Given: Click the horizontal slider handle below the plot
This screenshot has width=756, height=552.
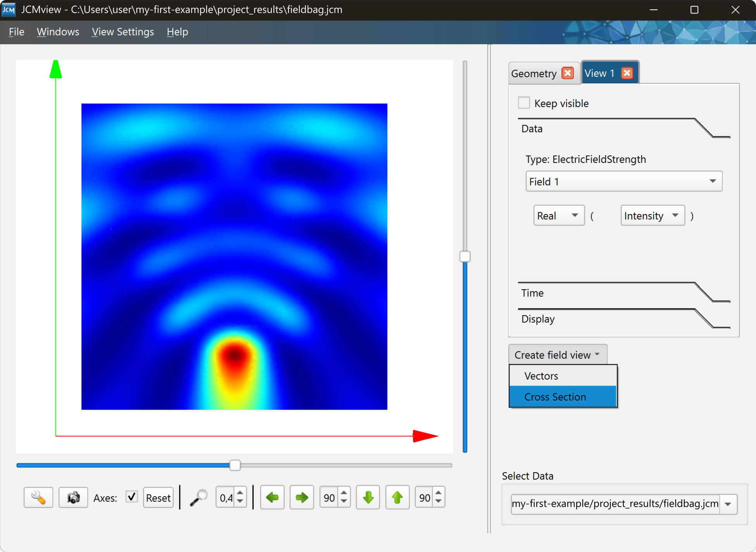Looking at the screenshot, I should pos(235,465).
